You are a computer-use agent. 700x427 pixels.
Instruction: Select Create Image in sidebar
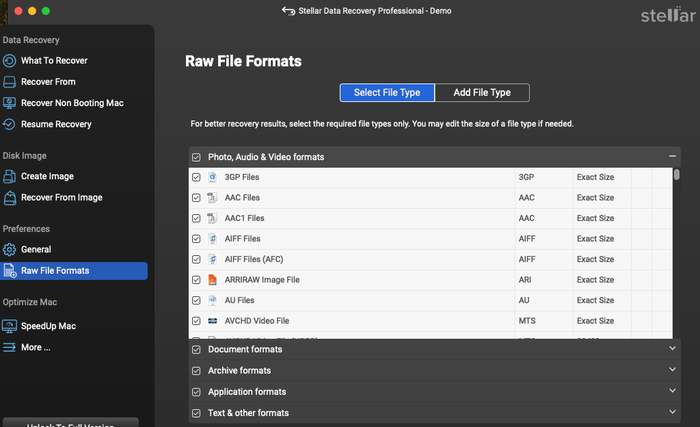[47, 176]
